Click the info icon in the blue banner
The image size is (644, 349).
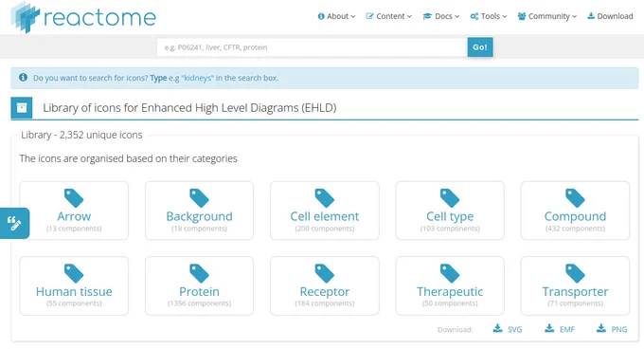coord(24,77)
